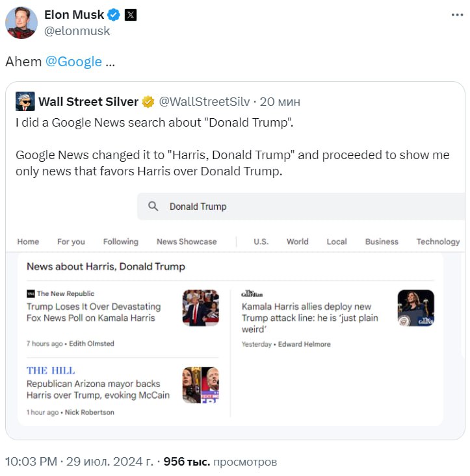Open the three-dot more options menu
Image resolution: width=470 pixels, height=476 pixels.
457,15
